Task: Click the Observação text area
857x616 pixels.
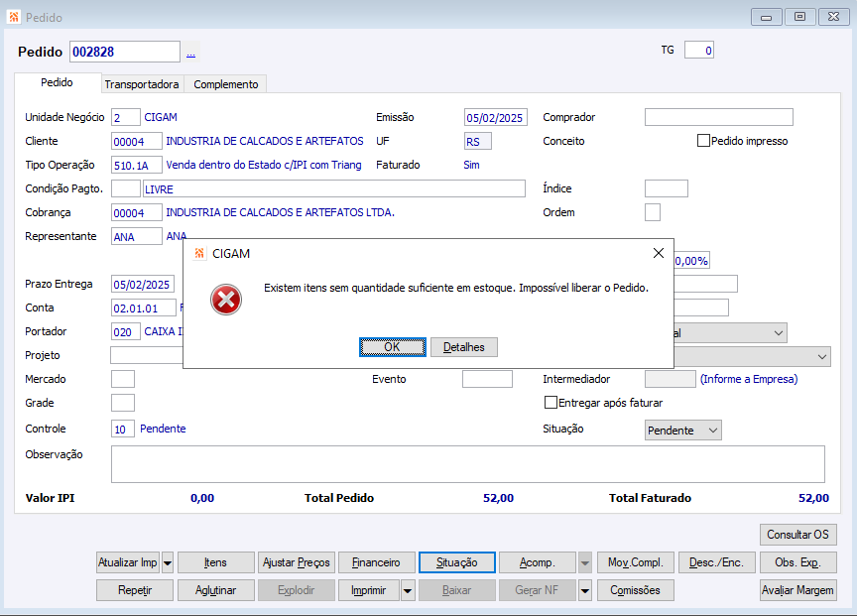Action: 467,464
